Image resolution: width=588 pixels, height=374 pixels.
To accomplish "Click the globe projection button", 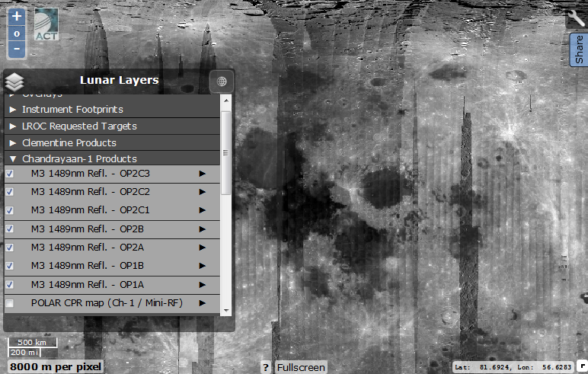I will pyautogui.click(x=222, y=82).
